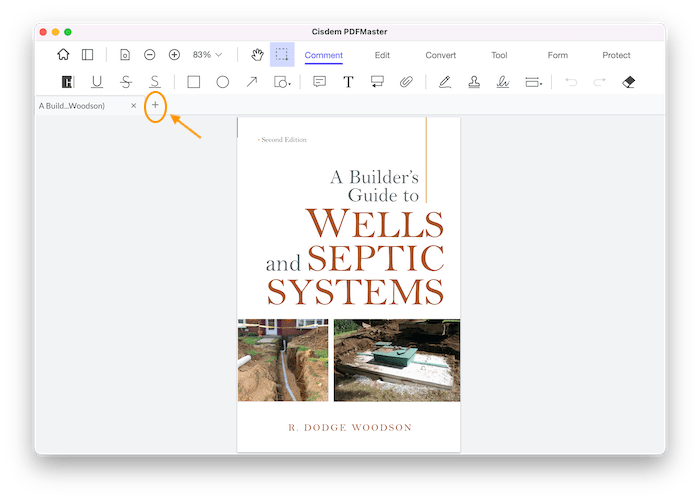Toggle the content selection tool
The image size is (700, 500).
pos(282,54)
